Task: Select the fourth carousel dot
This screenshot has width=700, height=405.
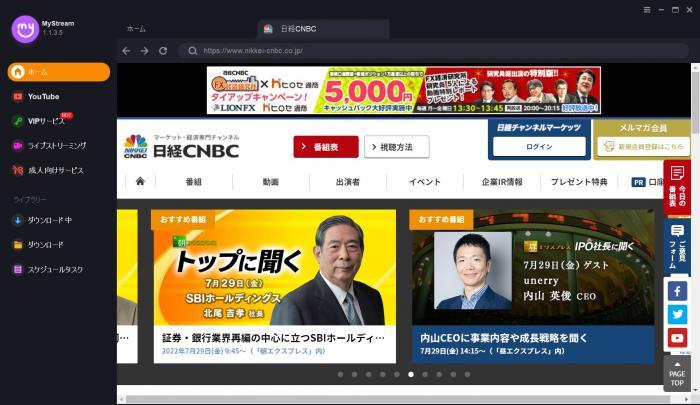Action: 383,374
